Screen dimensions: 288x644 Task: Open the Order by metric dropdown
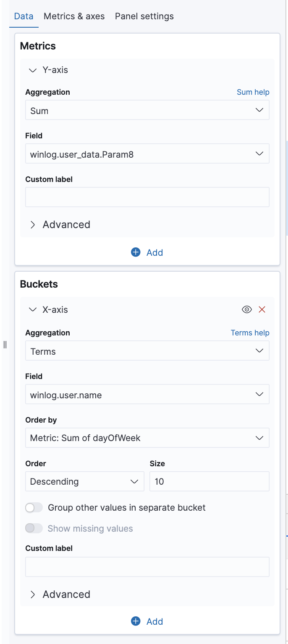tap(147, 438)
